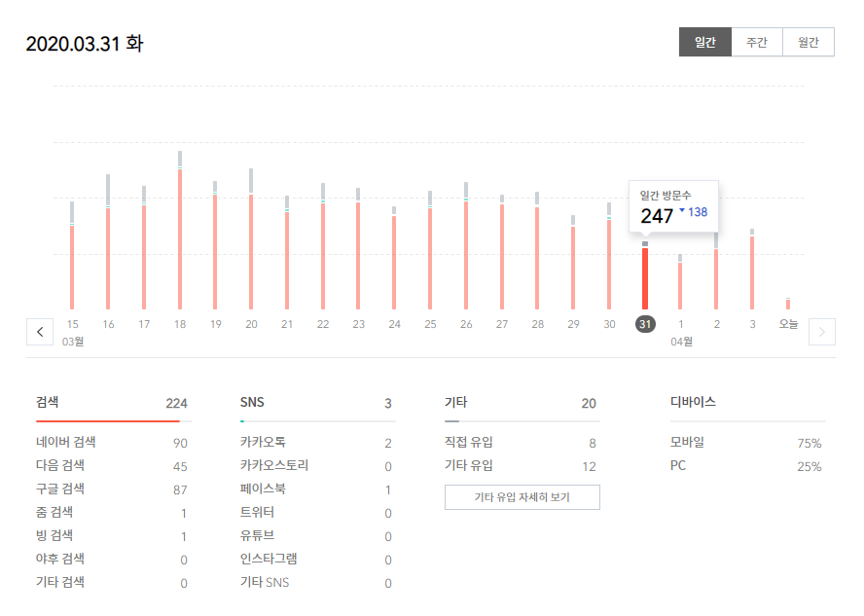864x616 pixels.
Task: Click the 유튜브 row
Action: [x=316, y=535]
